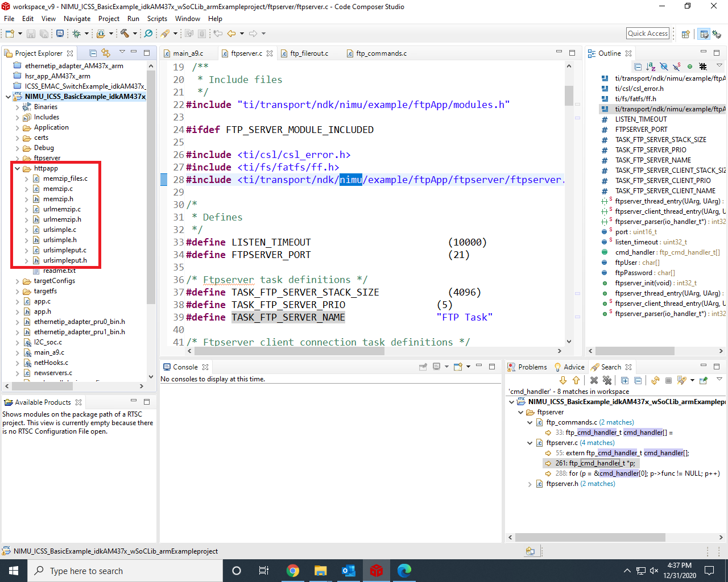This screenshot has height=582, width=728.
Task: Launch Google Chrome from taskbar
Action: [292, 571]
